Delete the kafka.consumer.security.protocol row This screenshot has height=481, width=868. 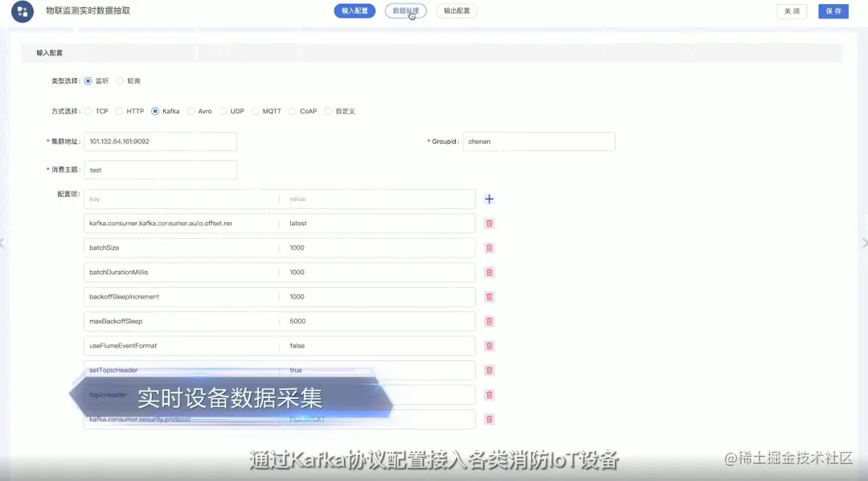[x=489, y=419]
